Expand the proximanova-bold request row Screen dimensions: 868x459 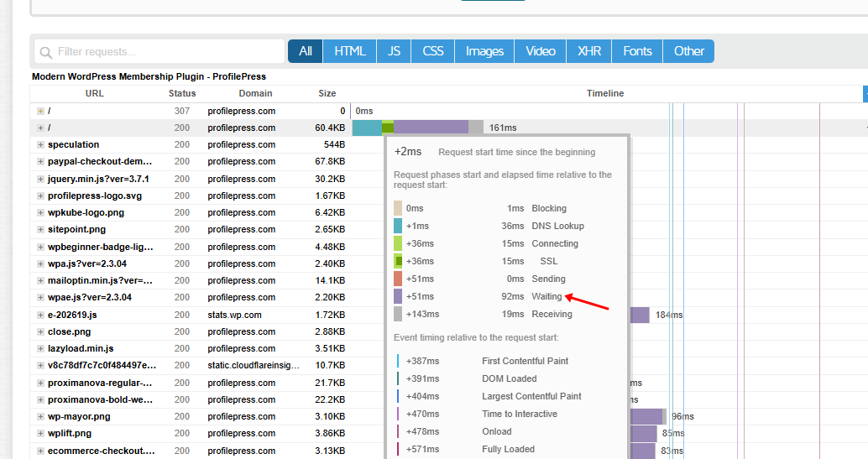pos(40,399)
